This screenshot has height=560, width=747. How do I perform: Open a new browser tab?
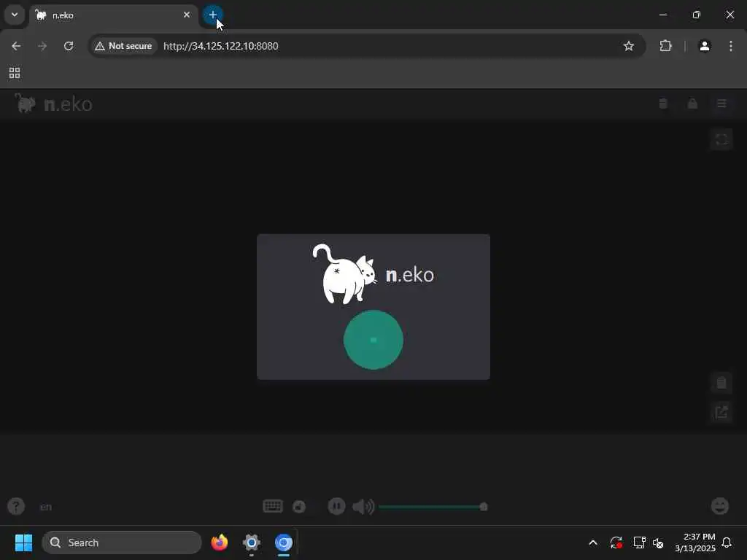click(x=212, y=15)
